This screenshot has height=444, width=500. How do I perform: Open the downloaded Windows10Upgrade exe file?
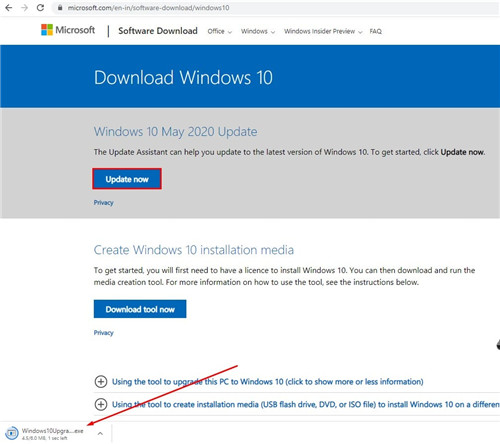tap(45, 433)
